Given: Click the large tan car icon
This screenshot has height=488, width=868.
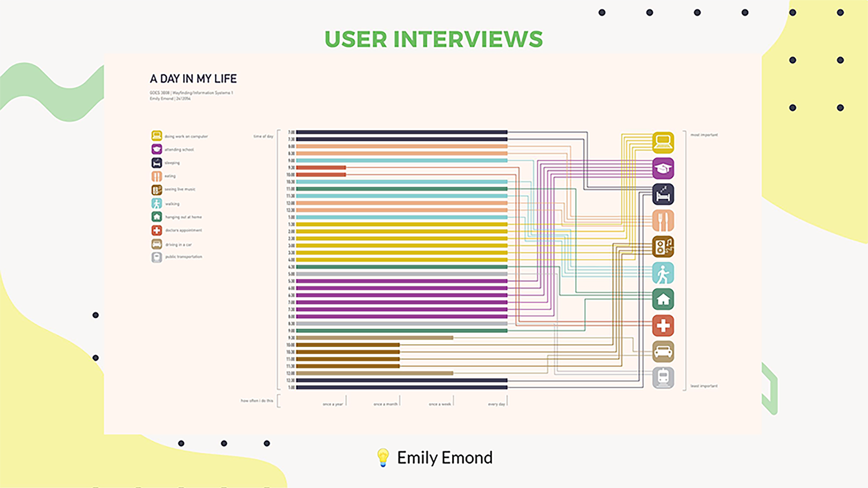Looking at the screenshot, I should click(663, 352).
